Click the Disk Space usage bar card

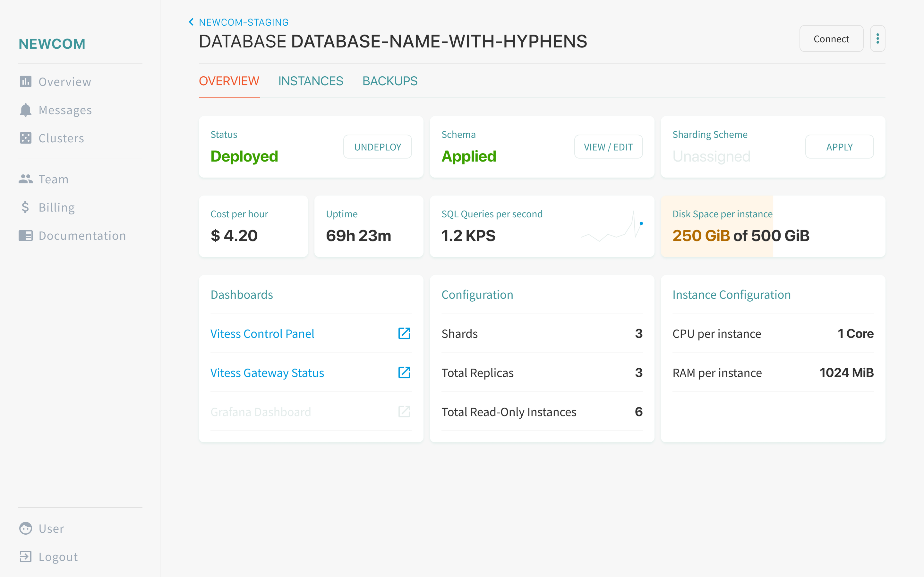[773, 226]
